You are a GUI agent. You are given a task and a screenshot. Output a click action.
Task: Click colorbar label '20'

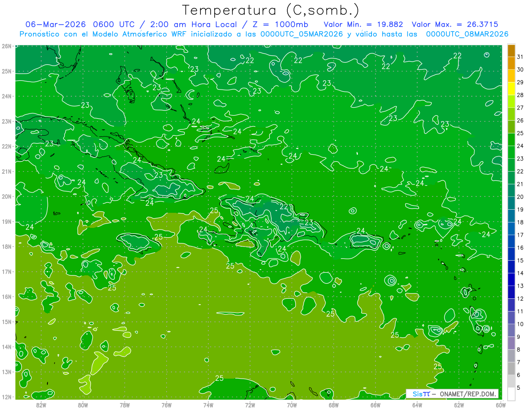pyautogui.click(x=520, y=197)
